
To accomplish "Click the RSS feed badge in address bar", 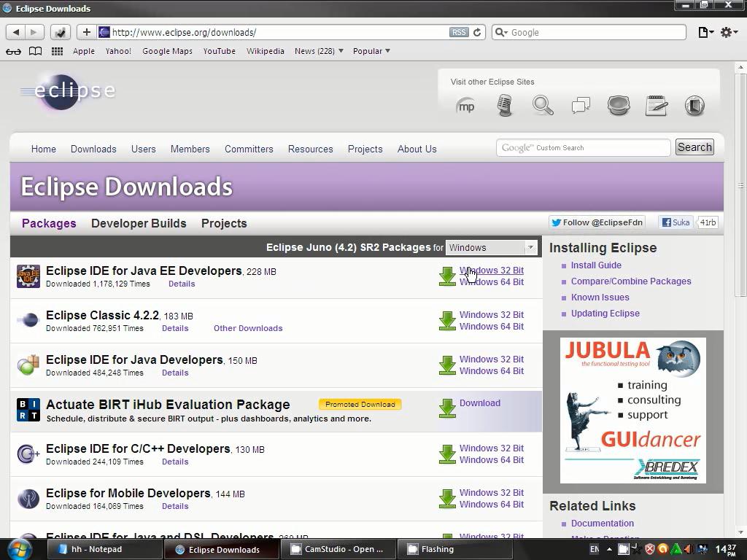I will [x=459, y=32].
